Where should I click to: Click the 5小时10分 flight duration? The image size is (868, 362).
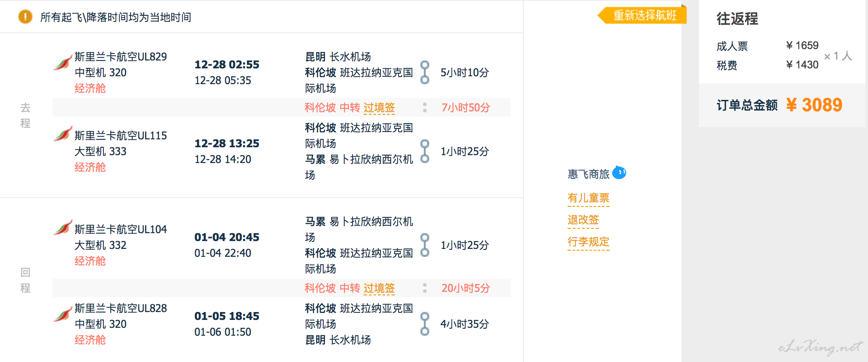click(x=465, y=72)
